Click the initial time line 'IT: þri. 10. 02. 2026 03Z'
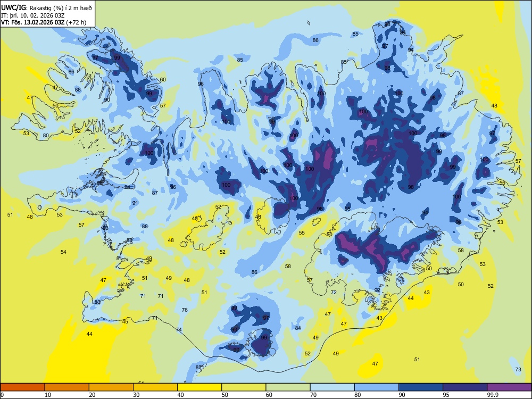Image resolution: width=532 pixels, height=399 pixels. tap(32, 15)
